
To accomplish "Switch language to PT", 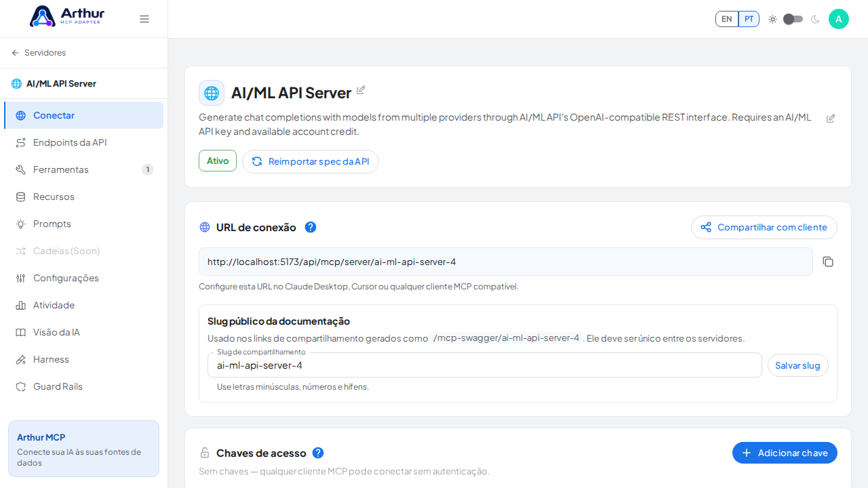I will point(749,19).
